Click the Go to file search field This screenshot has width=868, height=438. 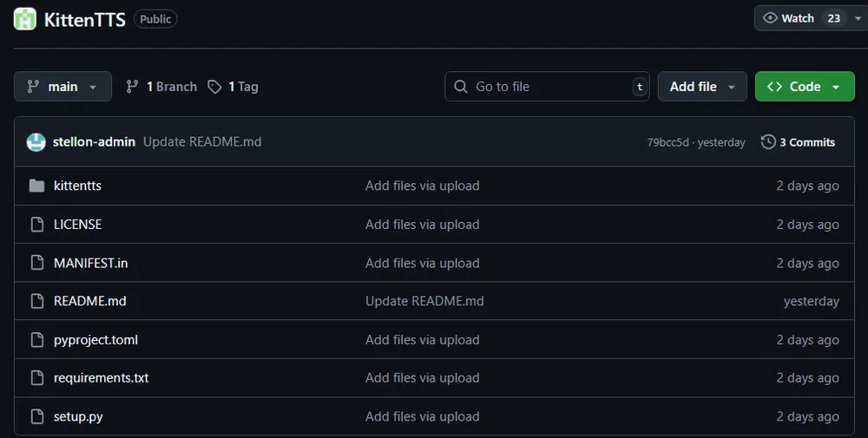click(x=547, y=87)
